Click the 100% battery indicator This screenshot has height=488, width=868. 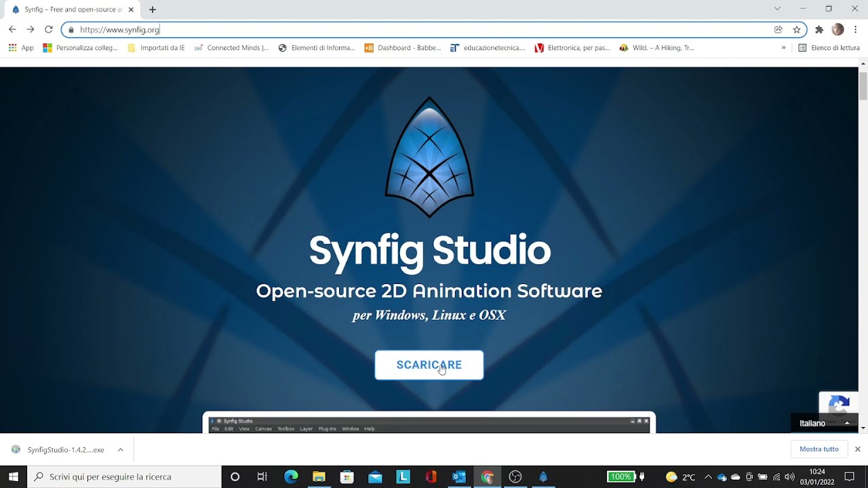click(621, 476)
